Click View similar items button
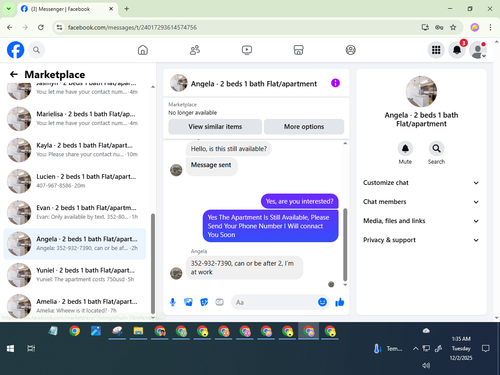The height and width of the screenshot is (375, 500). coord(215,127)
